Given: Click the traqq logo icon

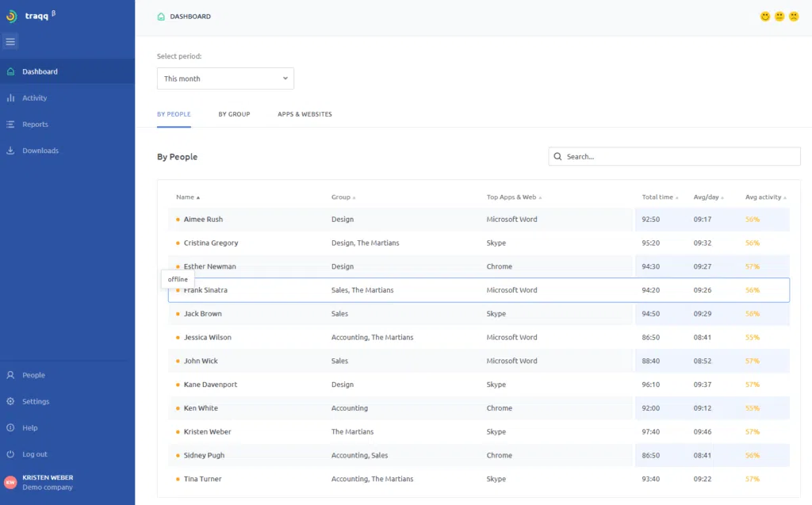Looking at the screenshot, I should click(x=11, y=16).
